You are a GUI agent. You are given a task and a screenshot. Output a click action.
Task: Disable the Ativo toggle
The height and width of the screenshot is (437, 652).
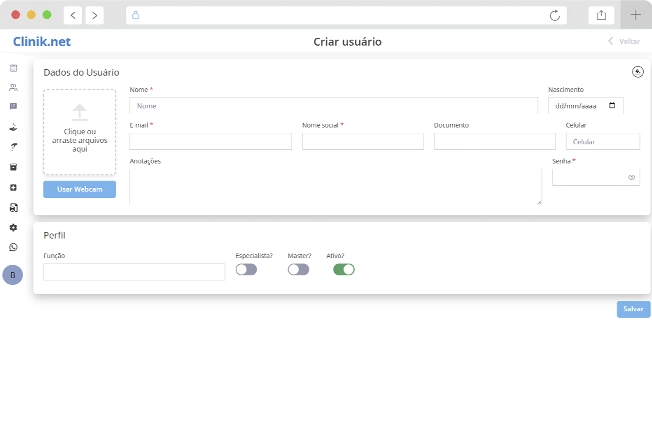coord(344,269)
